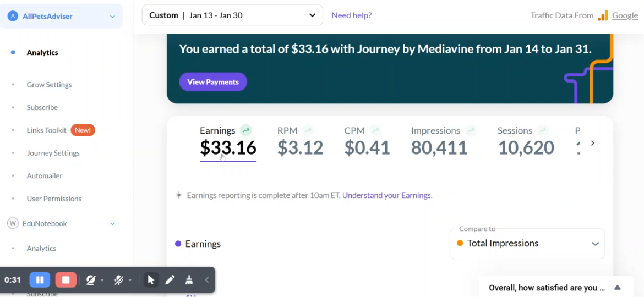The image size is (644, 297).
Task: Open the Custom date range dropdown
Action: (x=232, y=15)
